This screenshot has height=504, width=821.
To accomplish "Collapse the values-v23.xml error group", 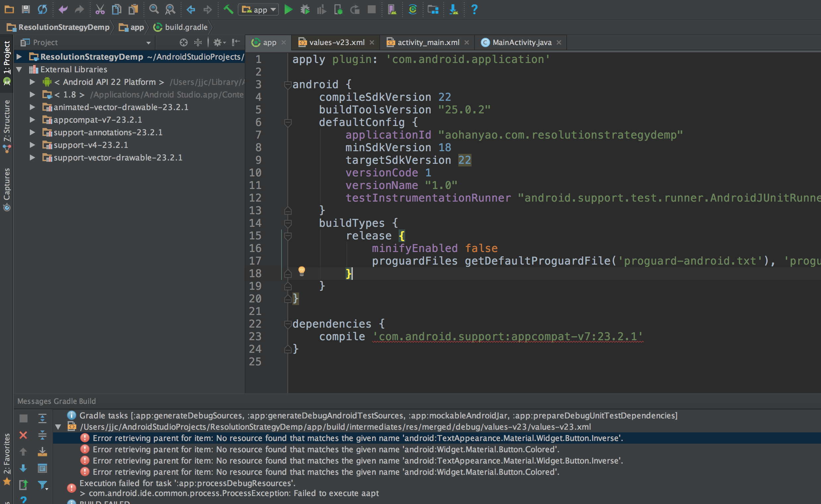I will point(58,427).
